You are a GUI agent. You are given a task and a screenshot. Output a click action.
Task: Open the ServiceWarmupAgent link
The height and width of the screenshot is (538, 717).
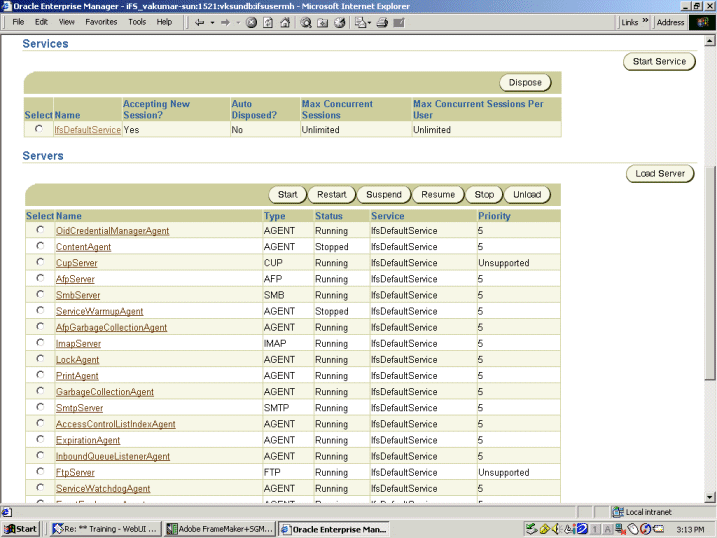click(x=99, y=311)
